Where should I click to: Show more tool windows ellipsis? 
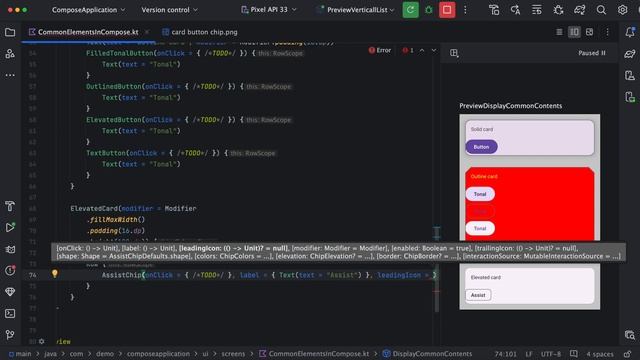(10, 75)
